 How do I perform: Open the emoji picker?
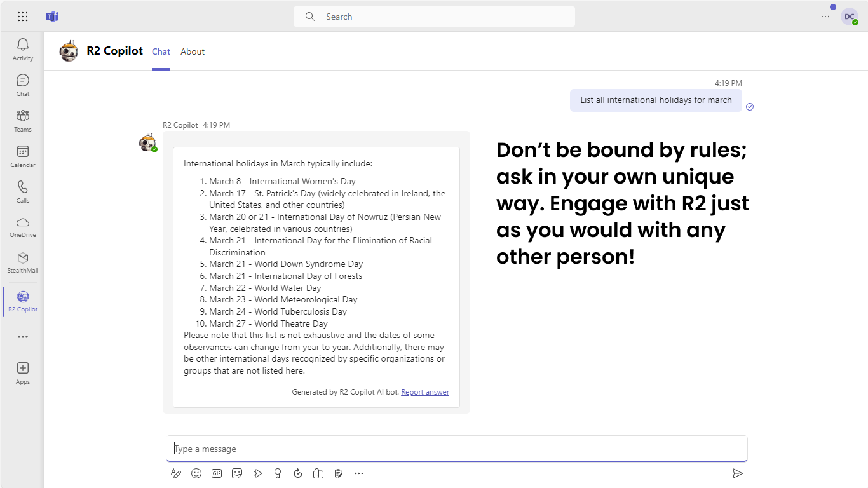pyautogui.click(x=196, y=473)
